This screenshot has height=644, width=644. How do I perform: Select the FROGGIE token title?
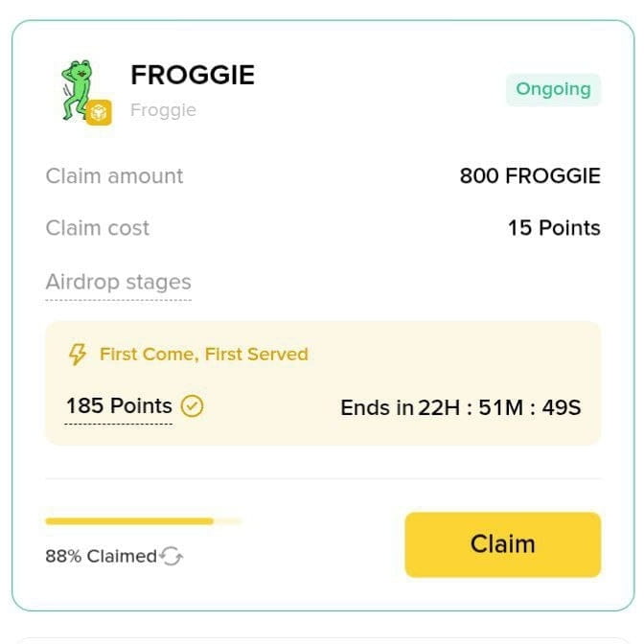coord(193,75)
